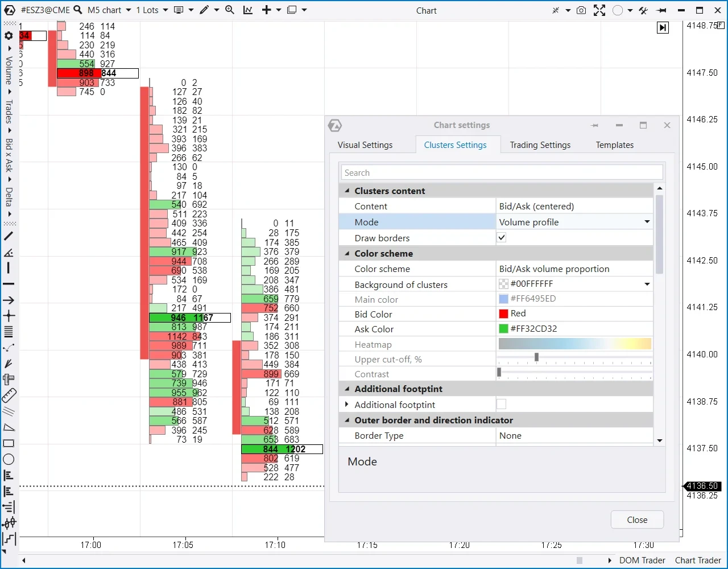Click the Close button in Chart settings
The image size is (728, 569).
coord(637,519)
